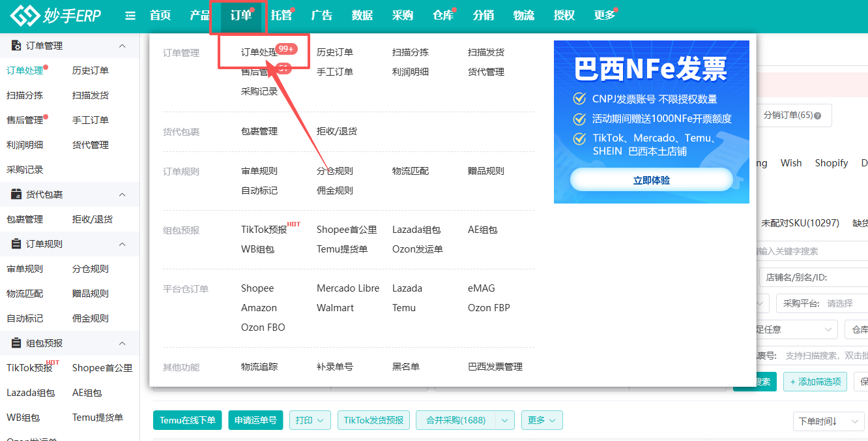This screenshot has width=868, height=441.
Task: Select the Wish platform tab
Action: tap(791, 163)
